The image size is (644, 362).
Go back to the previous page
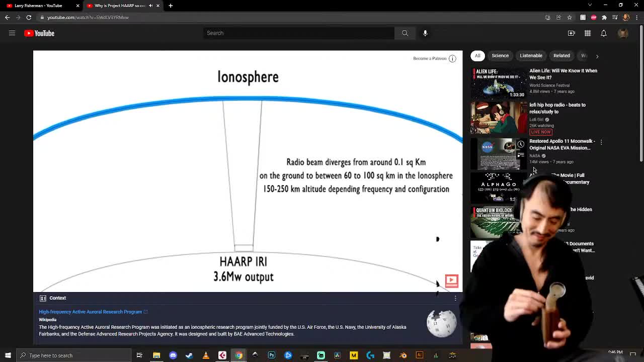tap(7, 17)
